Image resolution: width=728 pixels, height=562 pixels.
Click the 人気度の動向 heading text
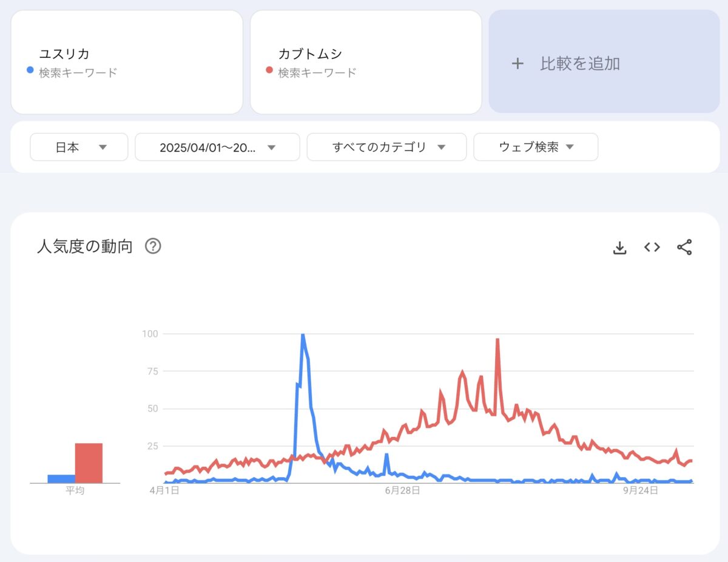(x=84, y=247)
